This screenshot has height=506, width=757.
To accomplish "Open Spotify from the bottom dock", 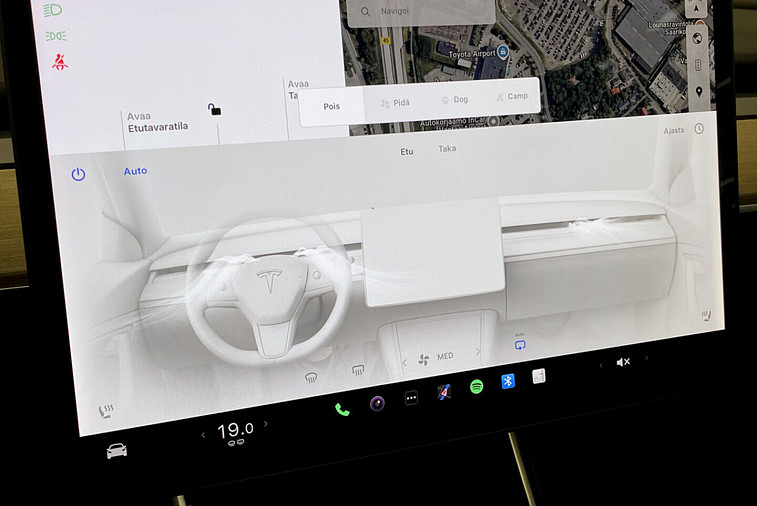I will click(476, 387).
